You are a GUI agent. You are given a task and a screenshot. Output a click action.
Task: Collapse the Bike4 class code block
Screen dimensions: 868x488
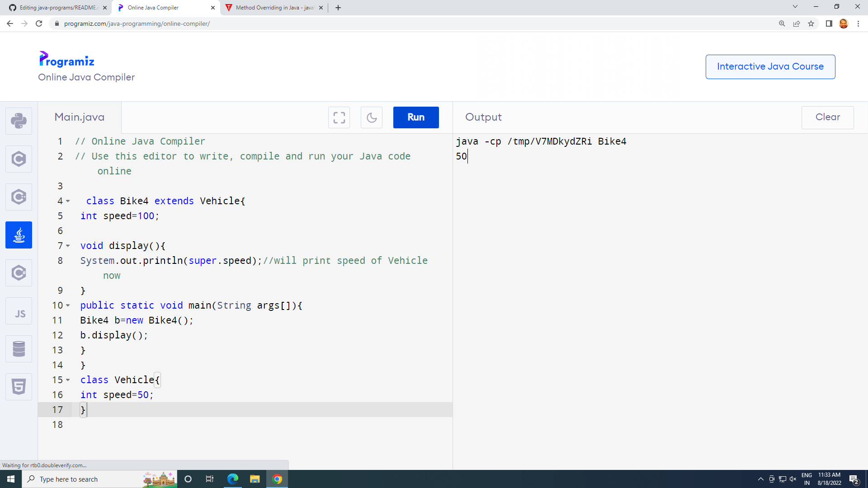68,201
